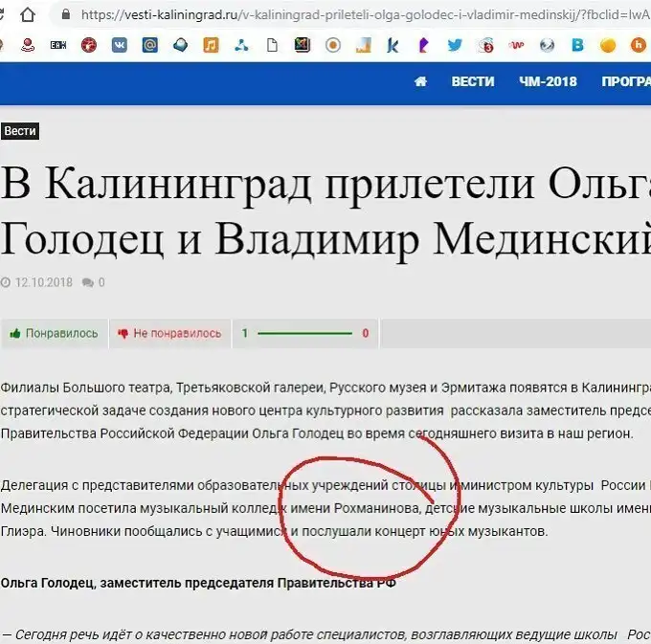
Task: Open the VK bookmark icon
Action: (x=120, y=45)
